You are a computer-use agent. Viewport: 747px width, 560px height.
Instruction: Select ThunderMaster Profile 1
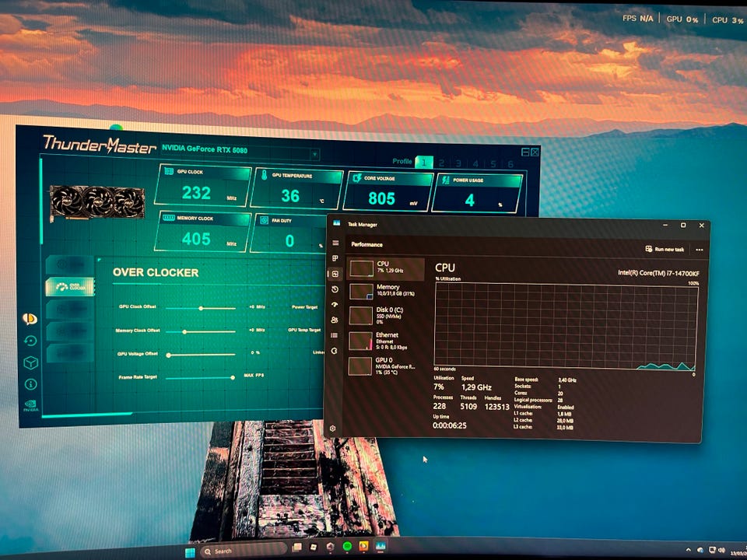pos(424,163)
